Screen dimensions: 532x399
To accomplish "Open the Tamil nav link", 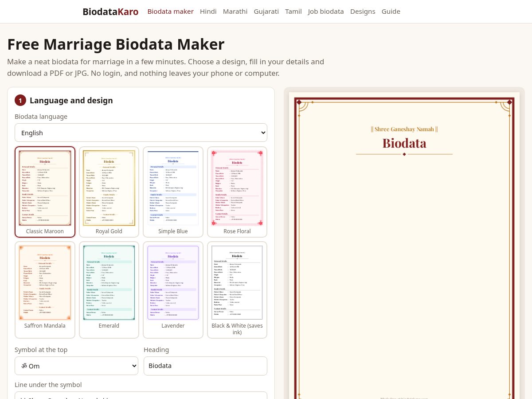I will 293,12.
